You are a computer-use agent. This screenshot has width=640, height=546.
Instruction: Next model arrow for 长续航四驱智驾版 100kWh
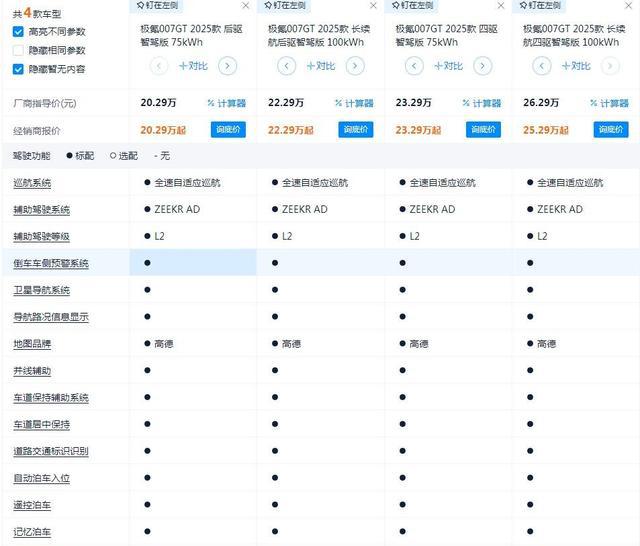pyautogui.click(x=610, y=66)
